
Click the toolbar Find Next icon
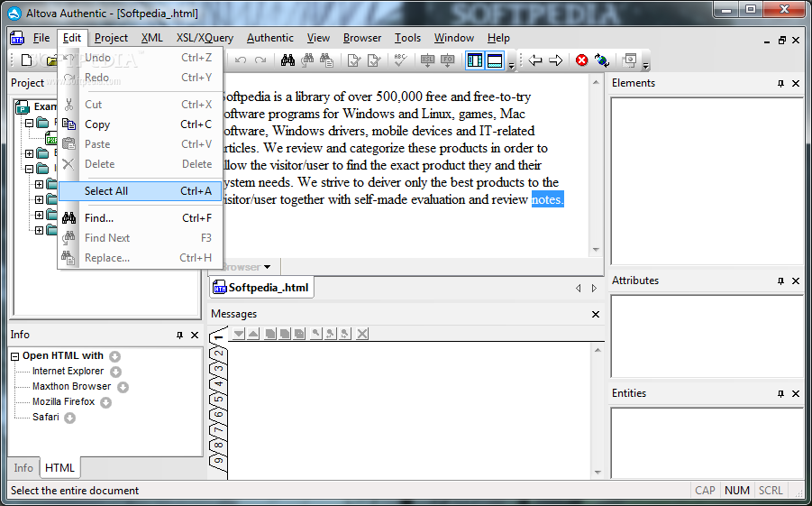pyautogui.click(x=307, y=60)
